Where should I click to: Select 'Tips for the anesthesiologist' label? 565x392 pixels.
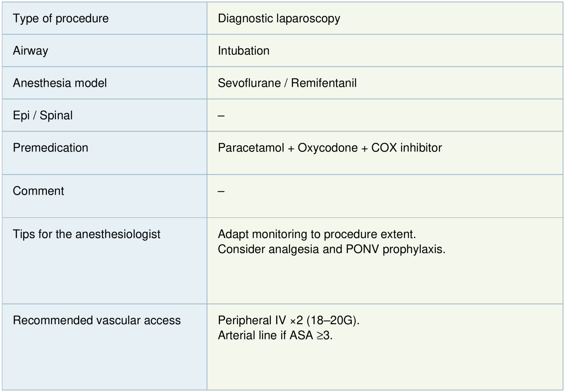86,234
